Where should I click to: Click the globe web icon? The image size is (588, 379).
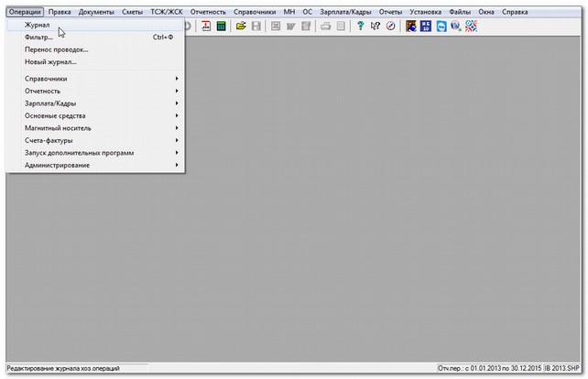coord(456,27)
